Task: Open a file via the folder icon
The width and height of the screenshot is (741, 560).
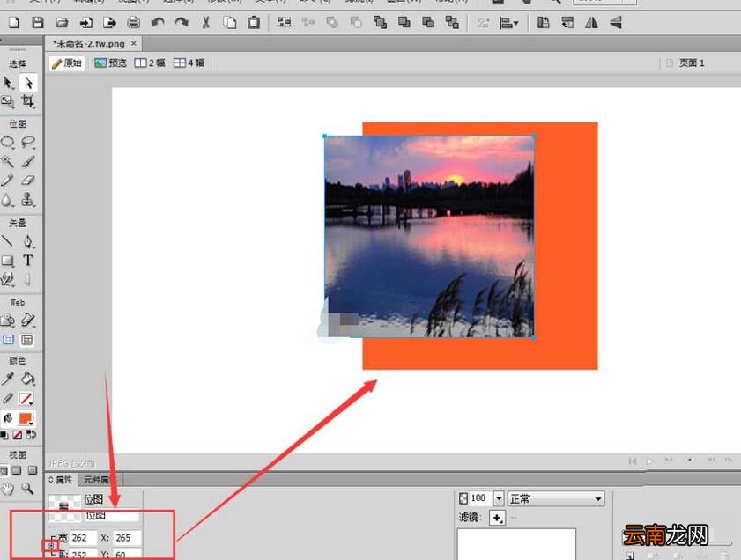Action: [62, 23]
